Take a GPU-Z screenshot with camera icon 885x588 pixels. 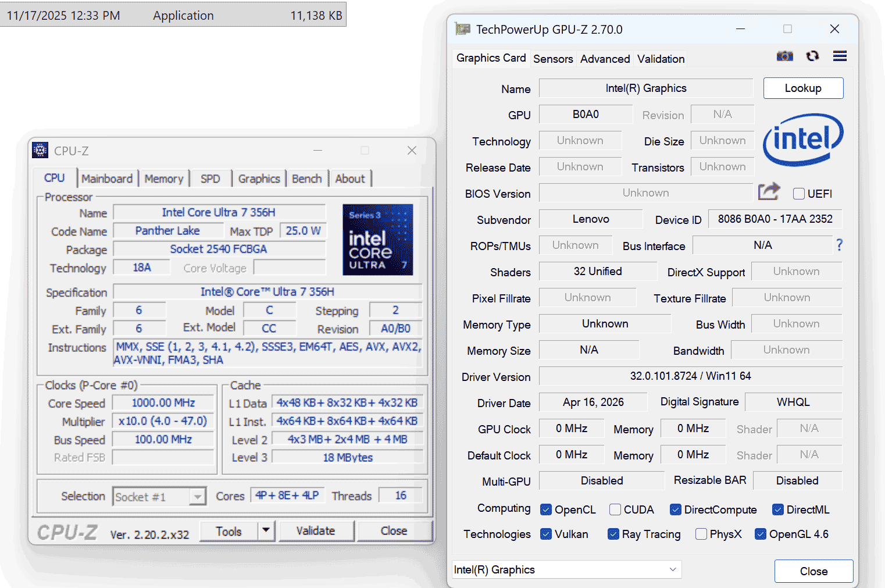(x=785, y=56)
